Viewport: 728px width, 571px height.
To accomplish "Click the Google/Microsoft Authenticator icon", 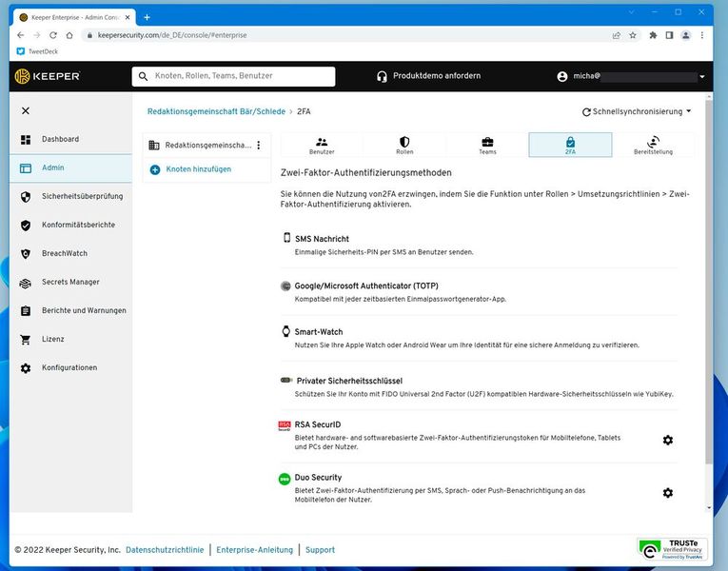I will 285,285.
